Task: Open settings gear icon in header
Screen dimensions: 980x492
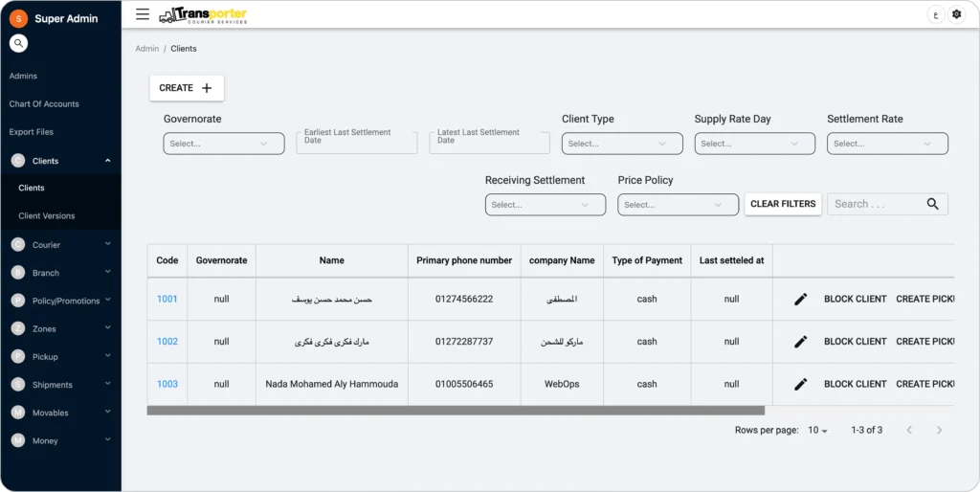Action: point(955,14)
